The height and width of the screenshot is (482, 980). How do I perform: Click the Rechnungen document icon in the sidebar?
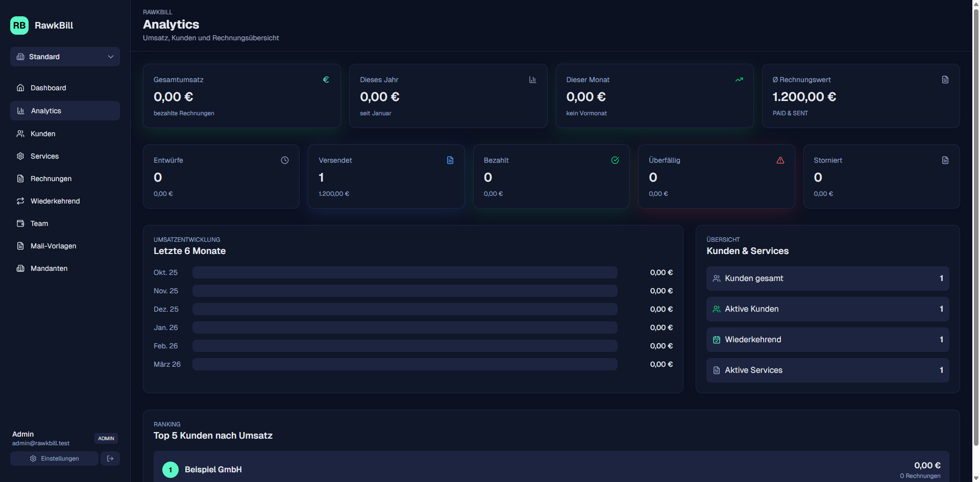tap(20, 179)
